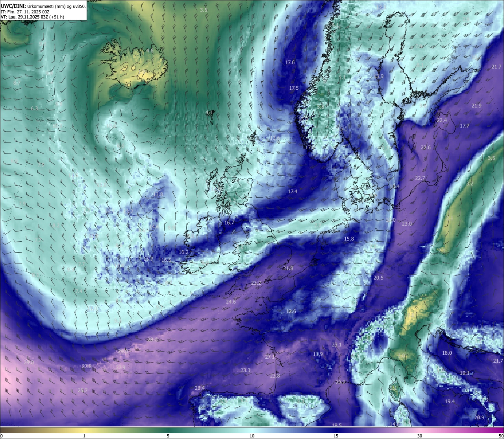Click the 24.6 value on the map
This screenshot has width=504, height=439.
pos(231,302)
